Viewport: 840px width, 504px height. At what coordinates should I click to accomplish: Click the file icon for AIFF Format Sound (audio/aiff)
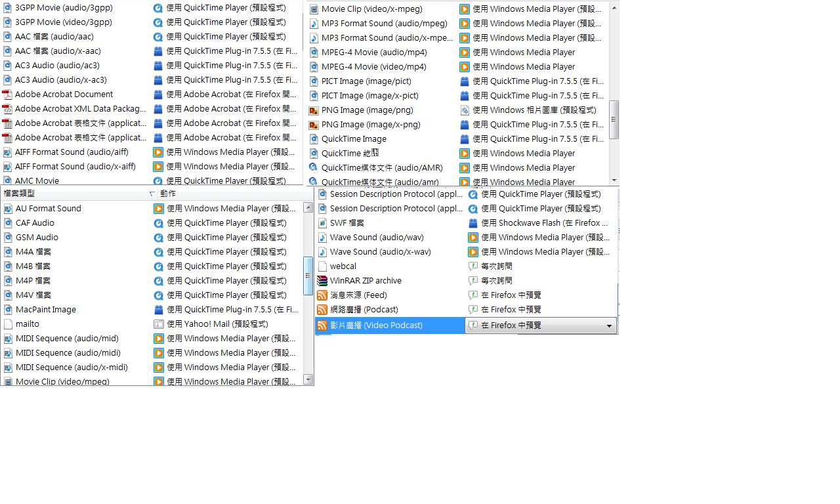[x=7, y=152]
